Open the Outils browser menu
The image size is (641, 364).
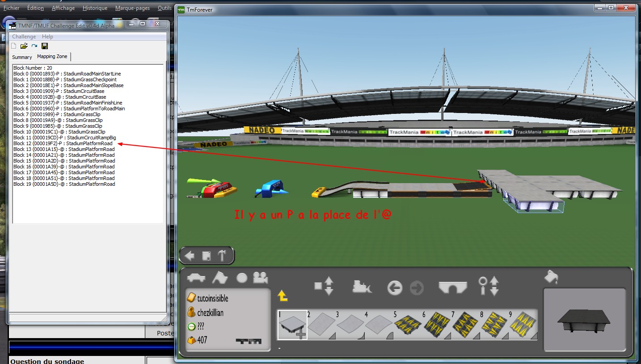click(164, 8)
